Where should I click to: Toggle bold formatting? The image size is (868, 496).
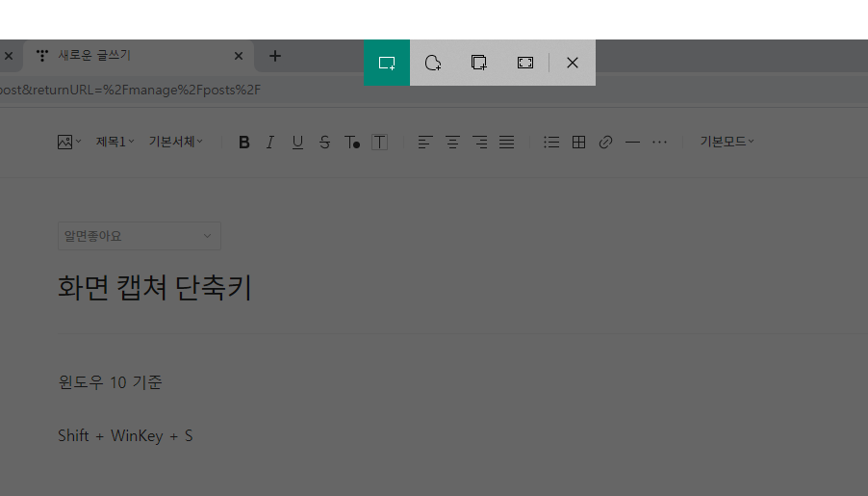[243, 143]
